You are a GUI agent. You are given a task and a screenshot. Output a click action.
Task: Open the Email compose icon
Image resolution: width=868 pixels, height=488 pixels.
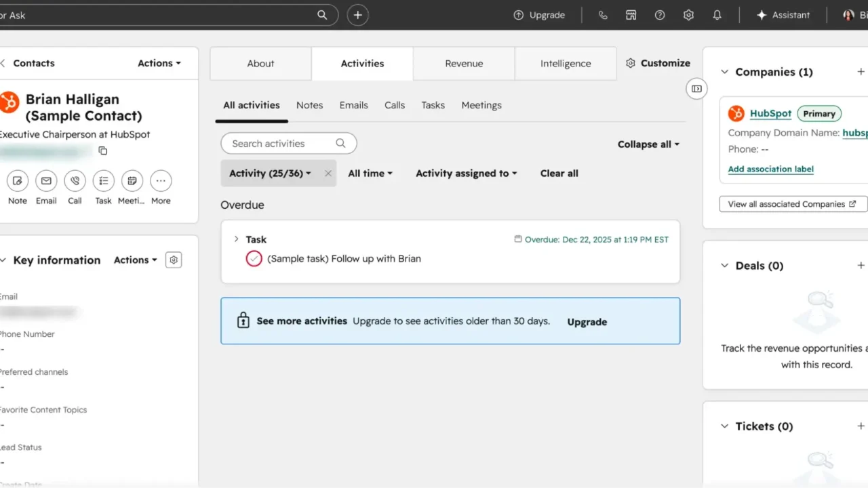coord(46,181)
